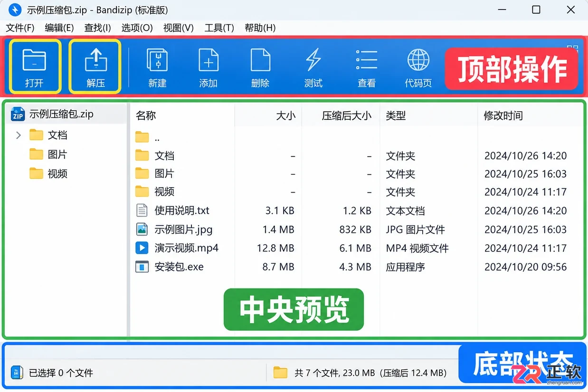Click the Delete (删除) toolbar icon
Viewport: 588px width, 392px height.
coord(260,60)
